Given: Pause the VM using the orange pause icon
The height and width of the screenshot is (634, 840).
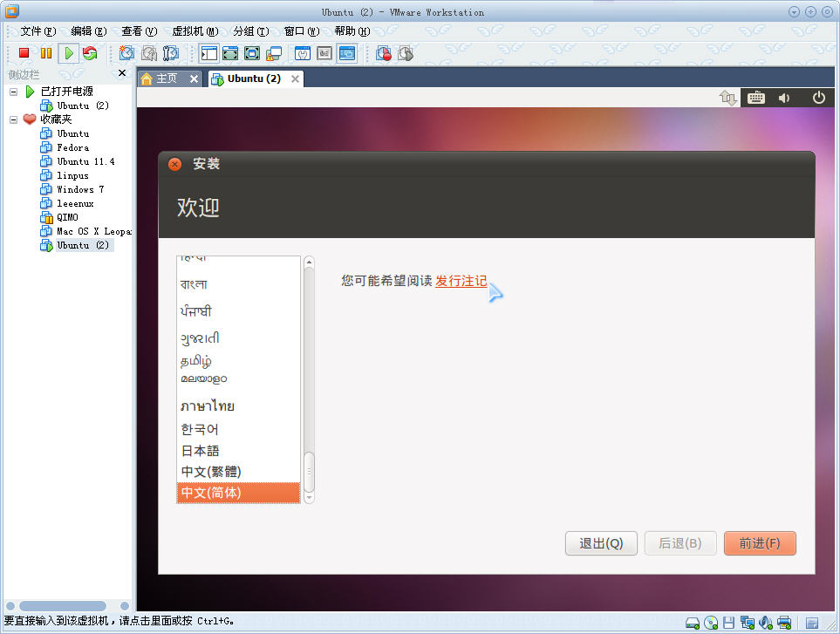Looking at the screenshot, I should [46, 53].
